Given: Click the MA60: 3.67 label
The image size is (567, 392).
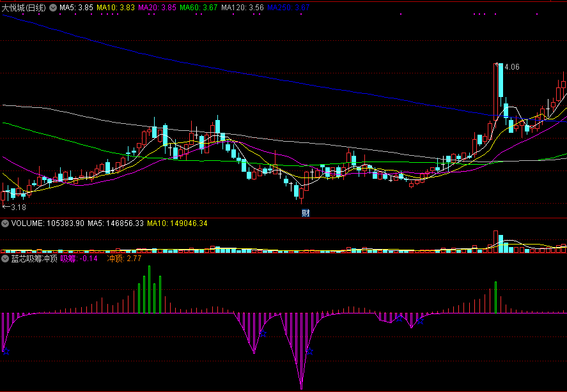Looking at the screenshot, I should click(x=199, y=8).
